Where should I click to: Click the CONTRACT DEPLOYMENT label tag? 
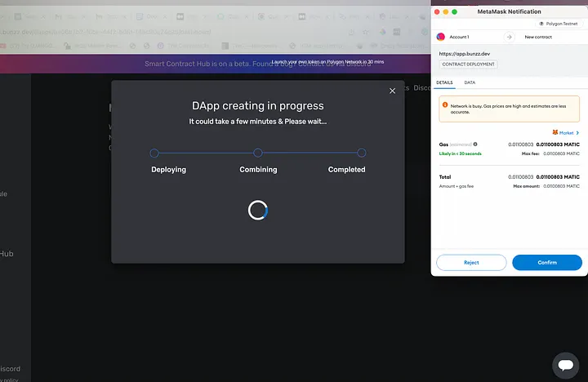tap(467, 64)
